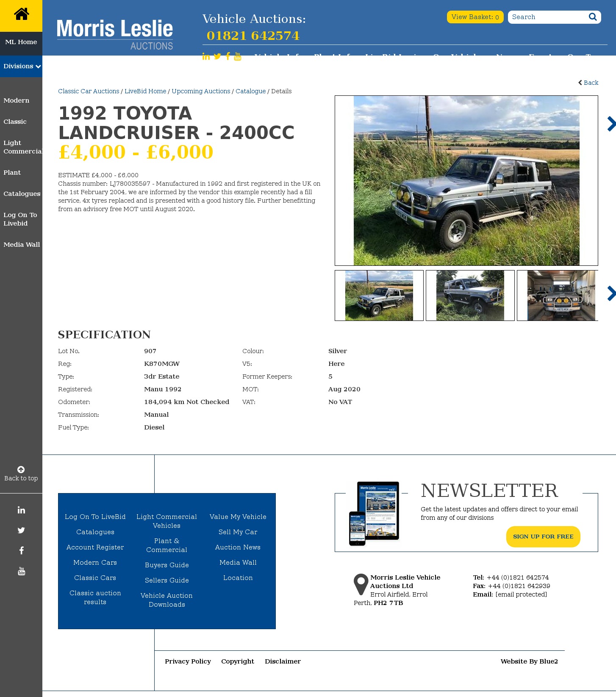Click the Morris Leslie Auctions logo

pos(115,35)
